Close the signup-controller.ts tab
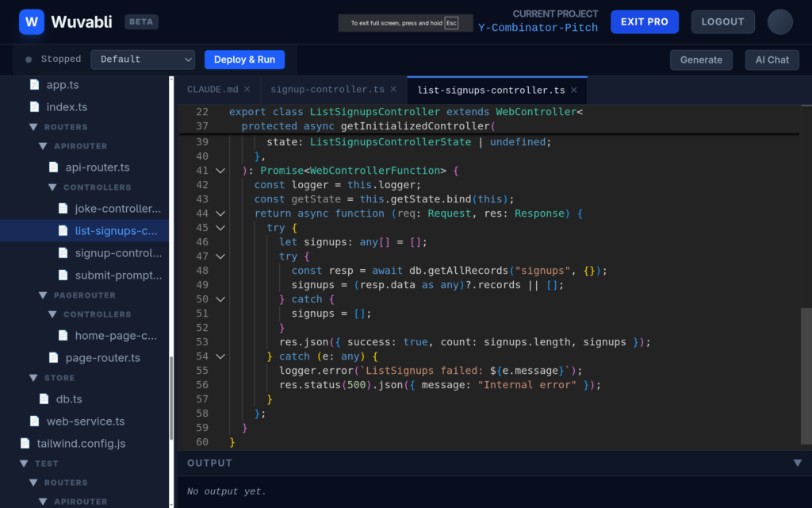 (x=393, y=89)
